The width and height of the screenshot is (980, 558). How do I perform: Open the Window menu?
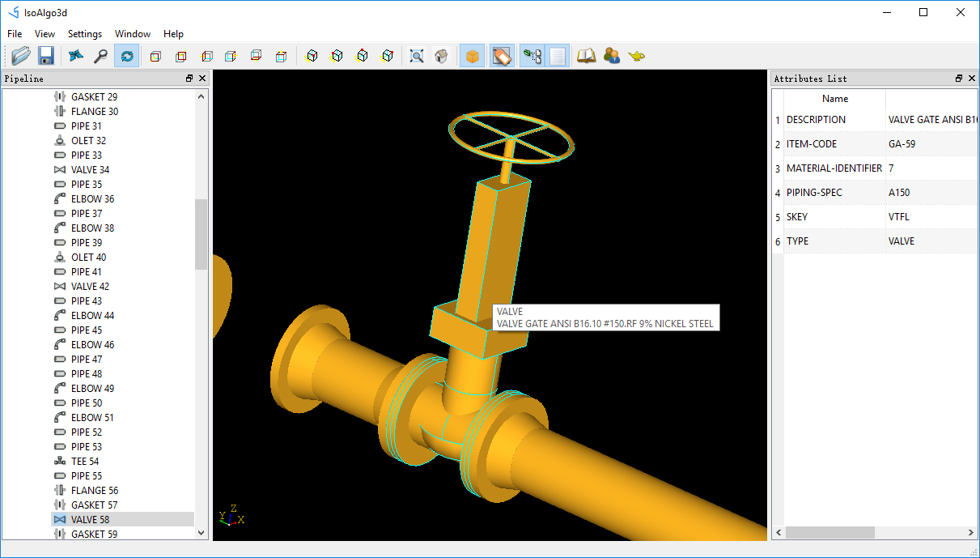coord(133,34)
